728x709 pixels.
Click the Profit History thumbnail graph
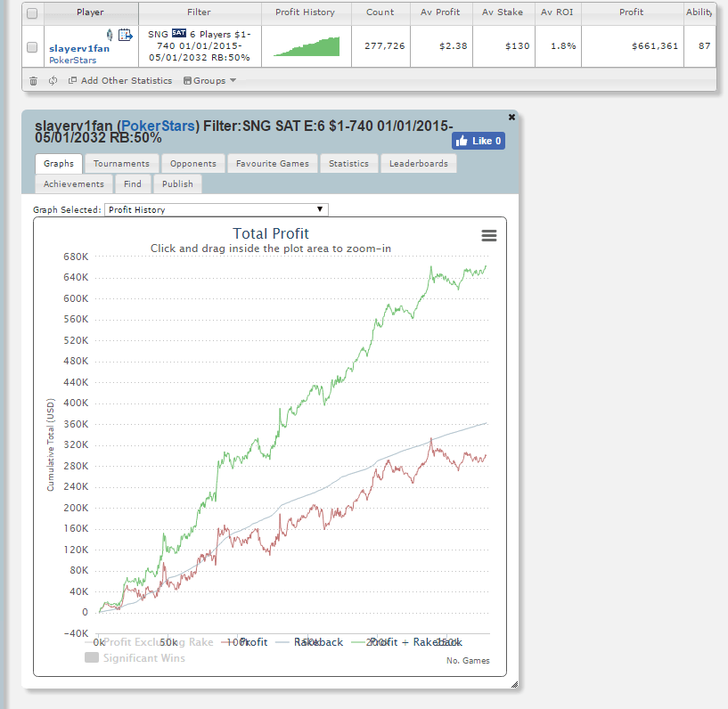point(307,46)
